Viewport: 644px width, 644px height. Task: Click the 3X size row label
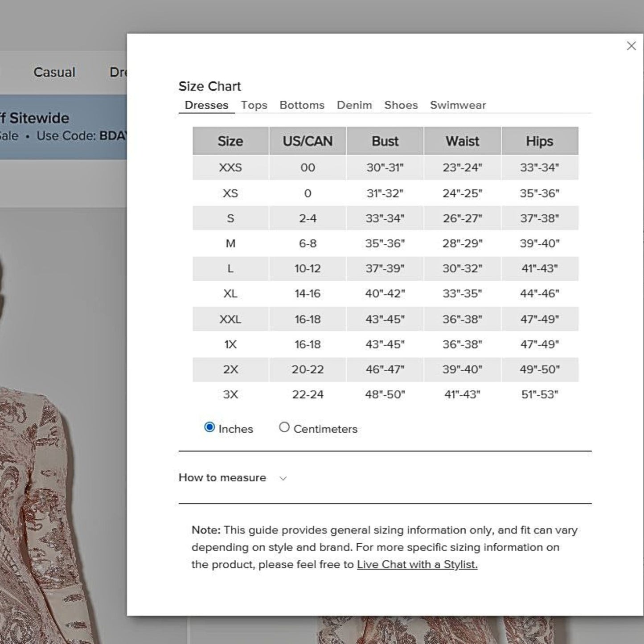[x=230, y=394]
